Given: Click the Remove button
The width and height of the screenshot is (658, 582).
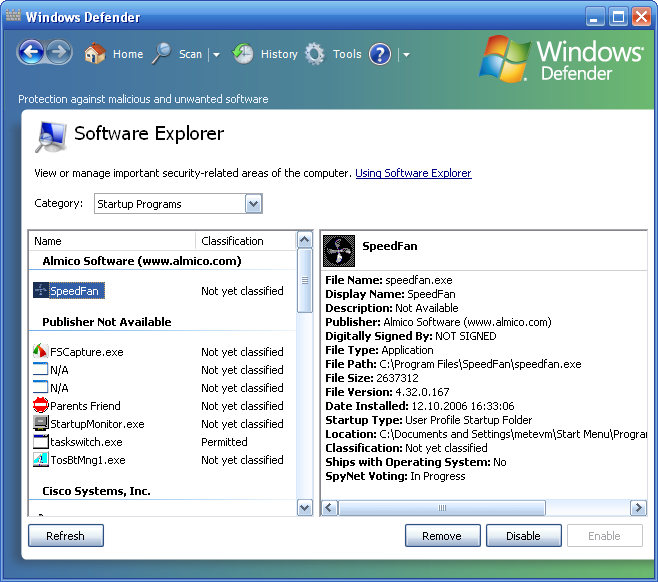Looking at the screenshot, I should click(442, 535).
